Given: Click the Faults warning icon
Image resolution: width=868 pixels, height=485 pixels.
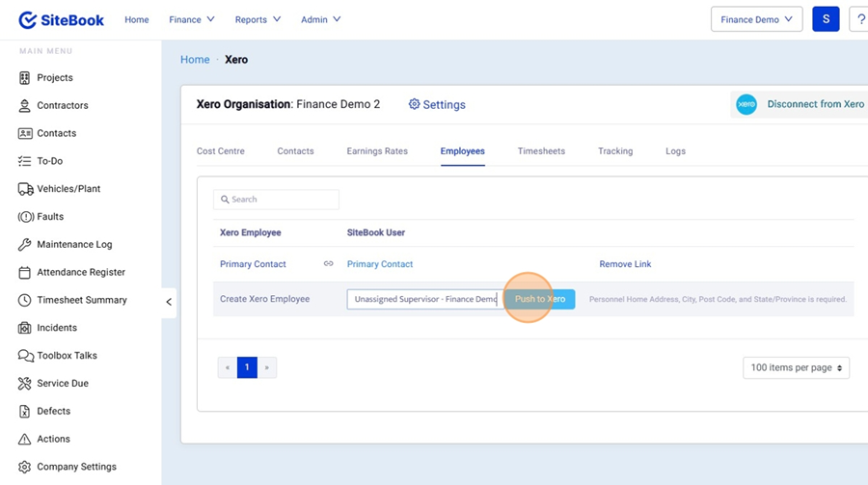Looking at the screenshot, I should tap(25, 217).
